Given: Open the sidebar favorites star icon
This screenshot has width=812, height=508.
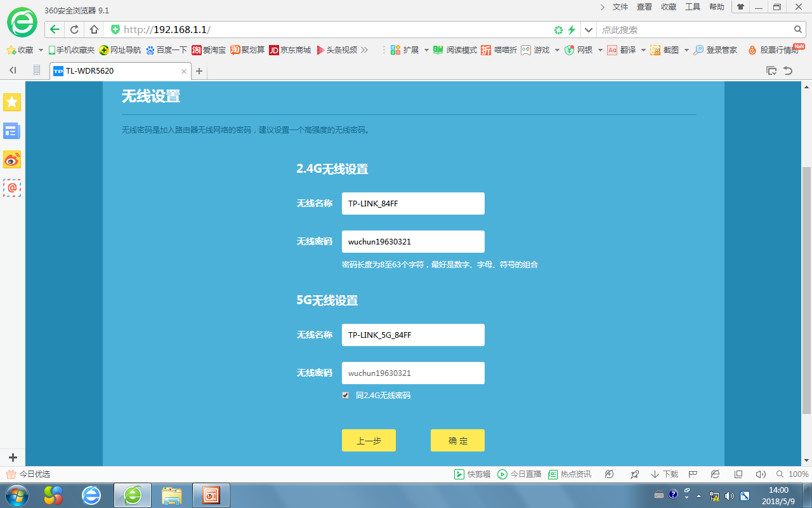Looking at the screenshot, I should pos(12,102).
